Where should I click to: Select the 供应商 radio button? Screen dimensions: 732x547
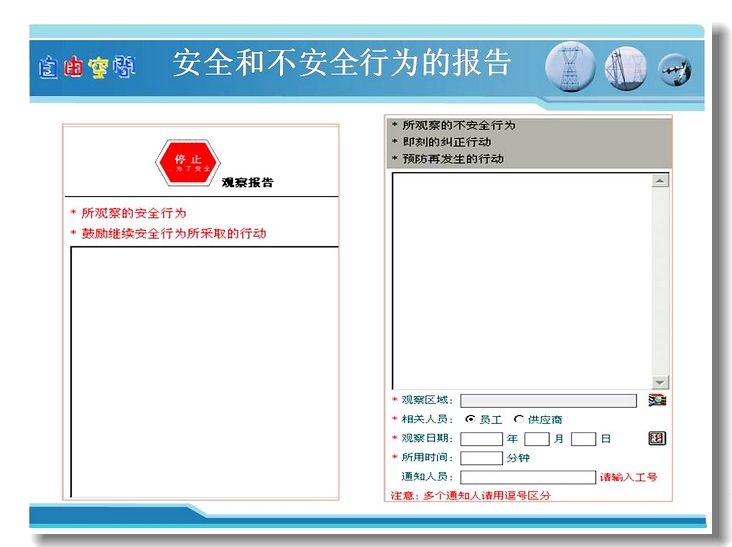(519, 419)
